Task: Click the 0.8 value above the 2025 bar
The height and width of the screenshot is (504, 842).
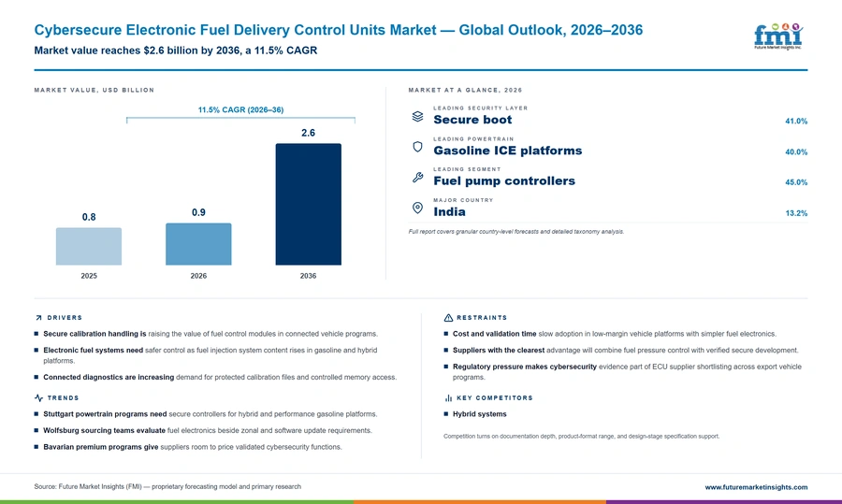Action: (89, 217)
